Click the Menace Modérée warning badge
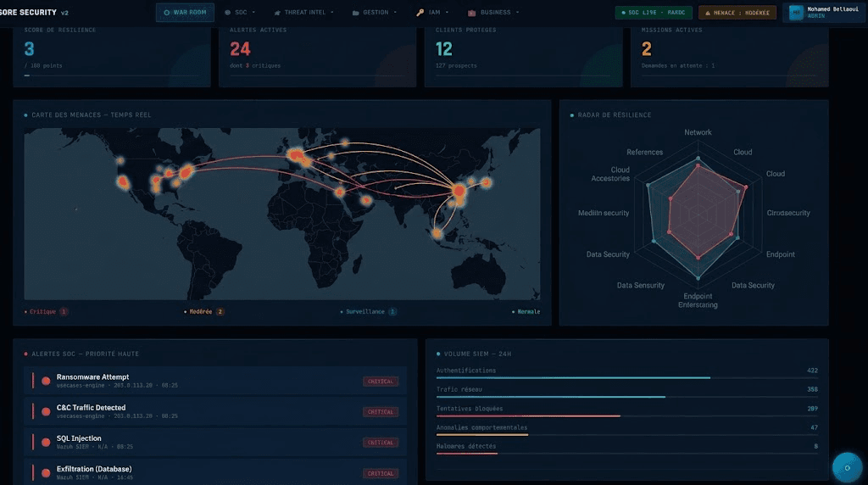868x485 pixels. point(737,12)
